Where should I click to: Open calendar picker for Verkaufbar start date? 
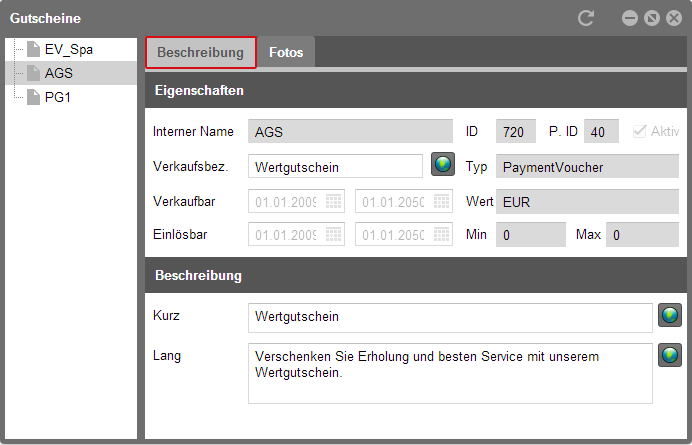click(x=333, y=202)
